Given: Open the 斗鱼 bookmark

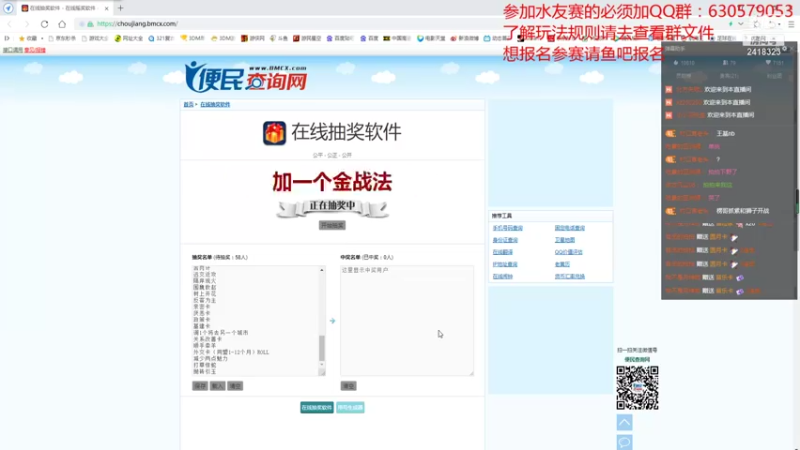Looking at the screenshot, I should pyautogui.click(x=279, y=38).
